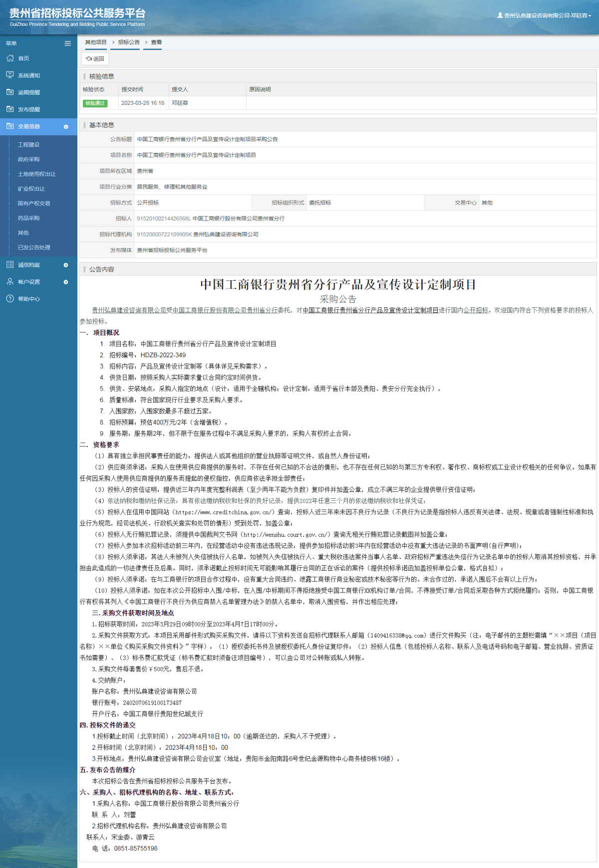Click the list icon beside 诚信档案
Viewport: 599px width, 868px height.
(x=10, y=264)
